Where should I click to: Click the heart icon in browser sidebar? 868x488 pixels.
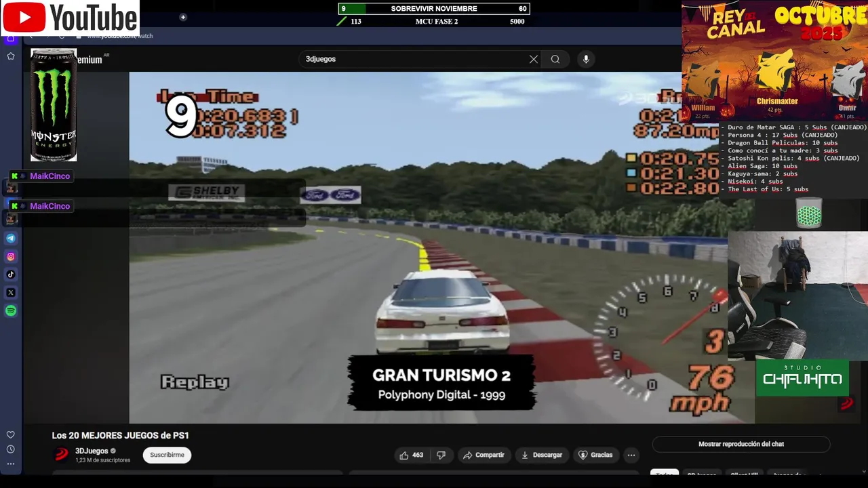[11, 434]
